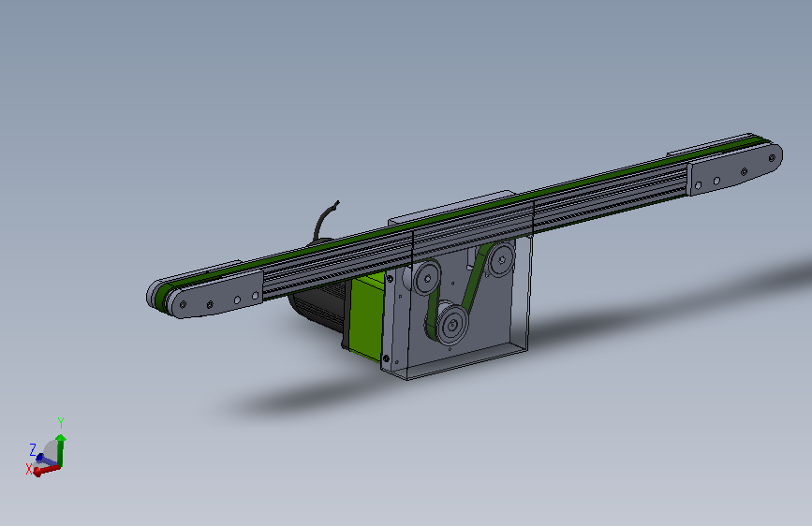Click the blue Z axis arrow of the triad
Viewport: 812px width, 526px height.
[44, 459]
